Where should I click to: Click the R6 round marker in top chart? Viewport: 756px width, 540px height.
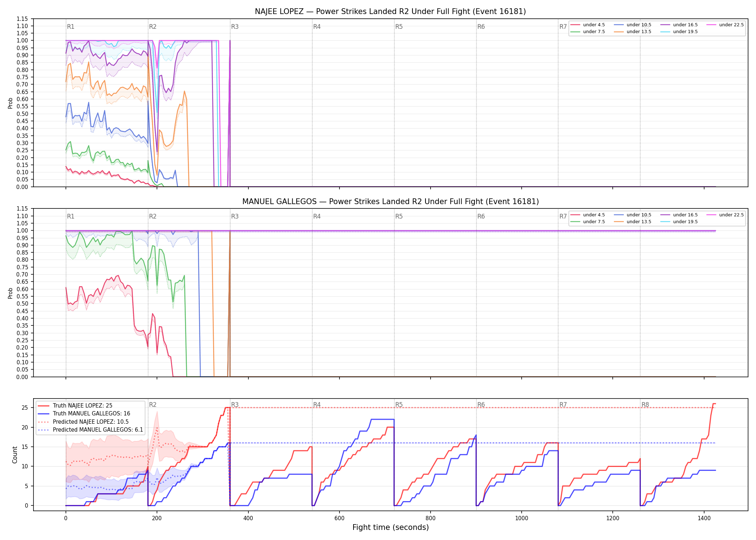(481, 27)
